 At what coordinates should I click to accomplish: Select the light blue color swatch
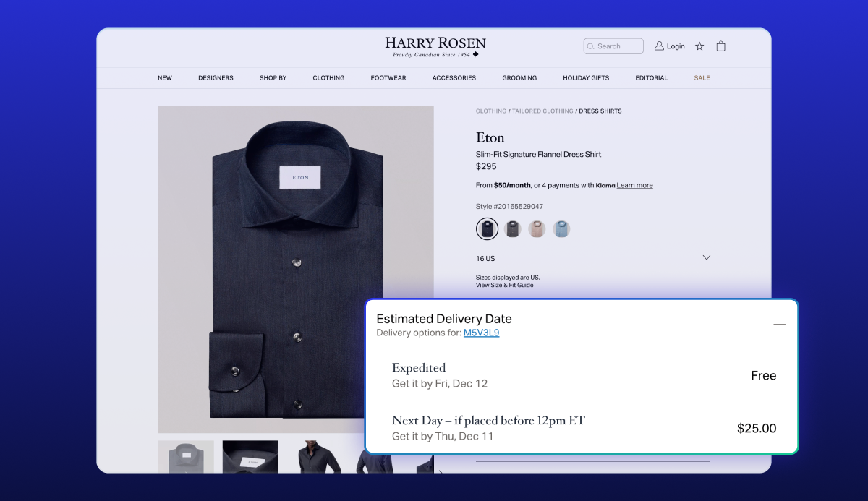(x=561, y=229)
